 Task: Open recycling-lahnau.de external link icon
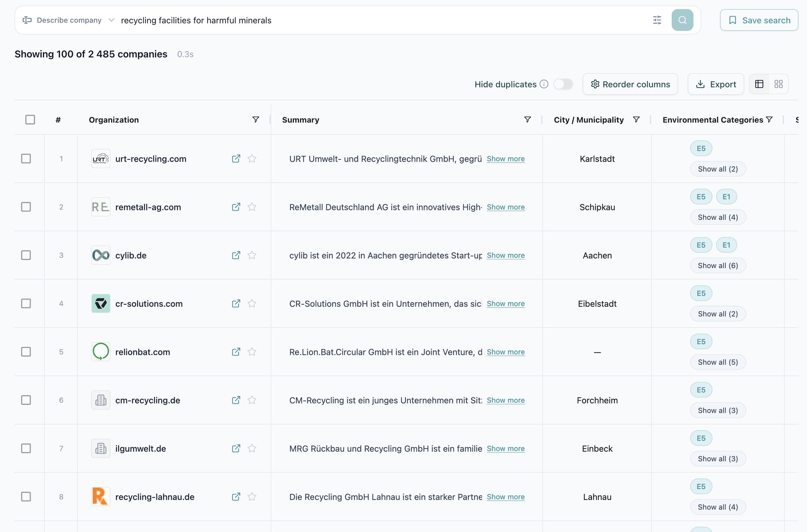tap(236, 497)
